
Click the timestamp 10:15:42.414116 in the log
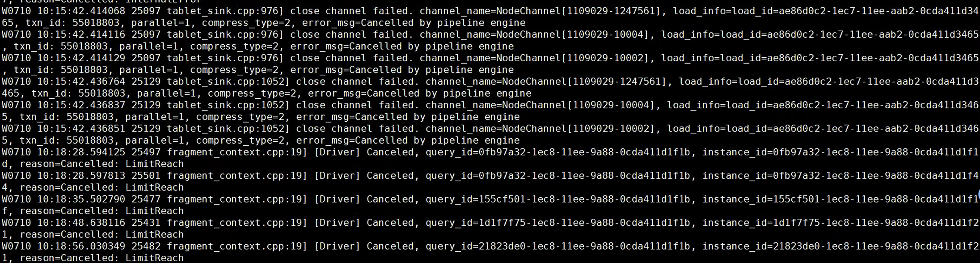pyautogui.click(x=81, y=35)
